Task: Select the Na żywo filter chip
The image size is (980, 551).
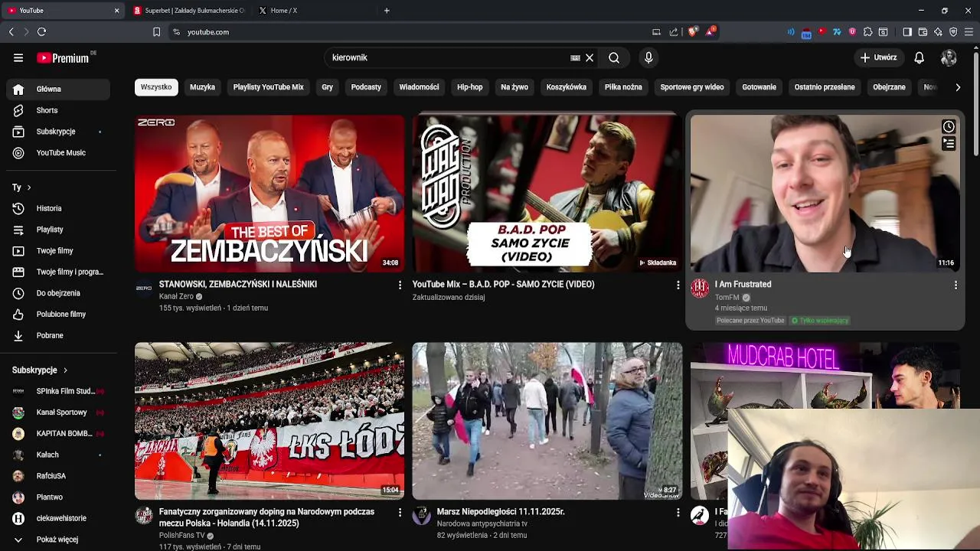Action: click(x=514, y=87)
